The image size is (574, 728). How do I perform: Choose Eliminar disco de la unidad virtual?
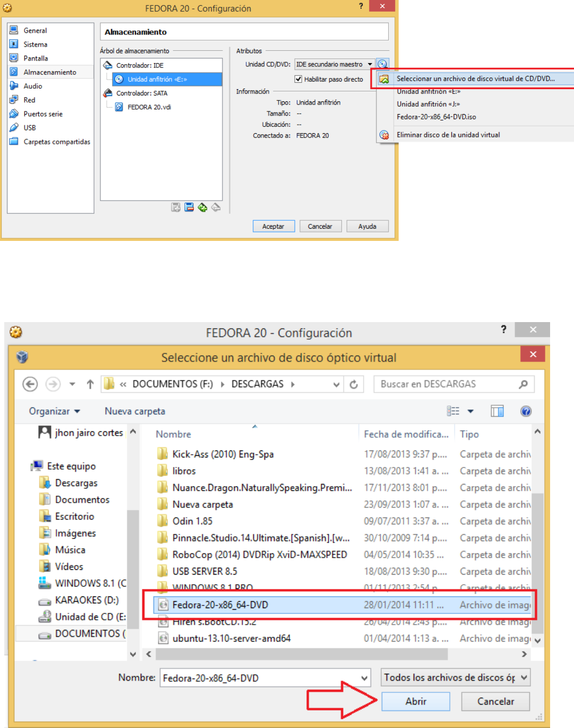point(448,135)
